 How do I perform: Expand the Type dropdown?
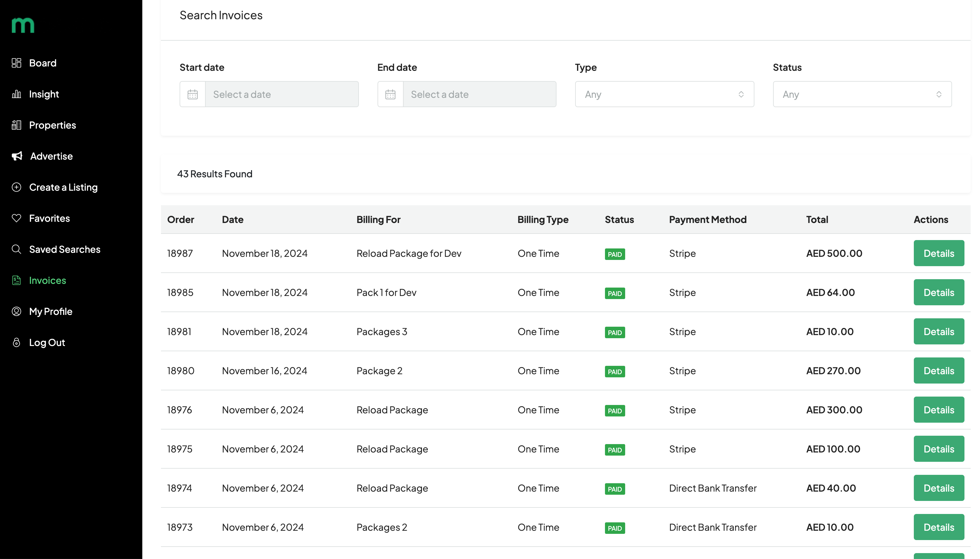(x=664, y=94)
